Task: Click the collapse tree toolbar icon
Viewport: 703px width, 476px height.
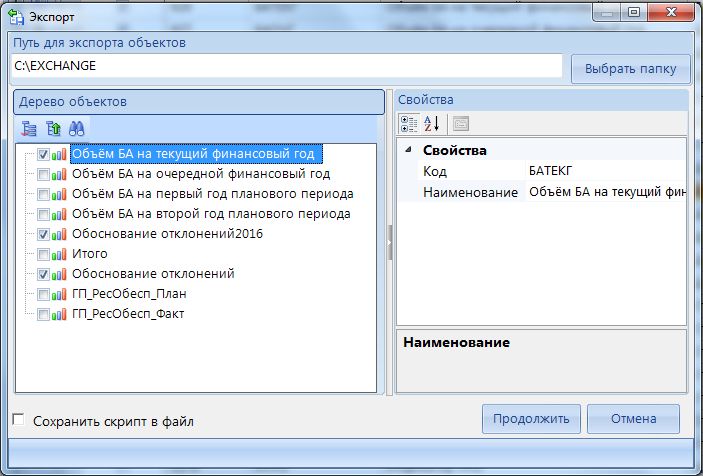Action: click(53, 127)
